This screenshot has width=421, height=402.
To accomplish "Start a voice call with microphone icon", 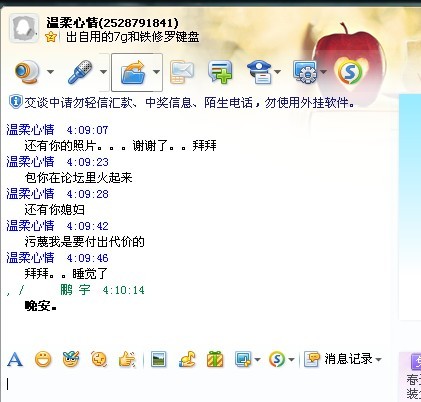I will pyautogui.click(x=80, y=72).
